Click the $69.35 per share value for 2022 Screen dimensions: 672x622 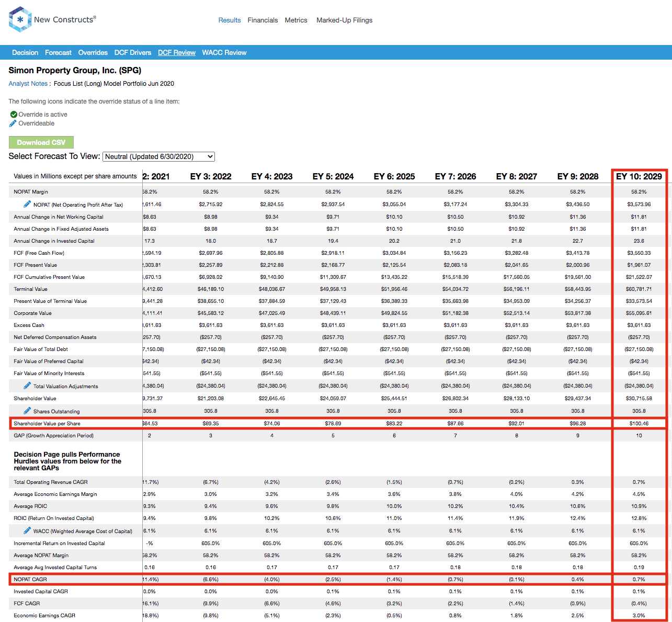[x=211, y=424]
